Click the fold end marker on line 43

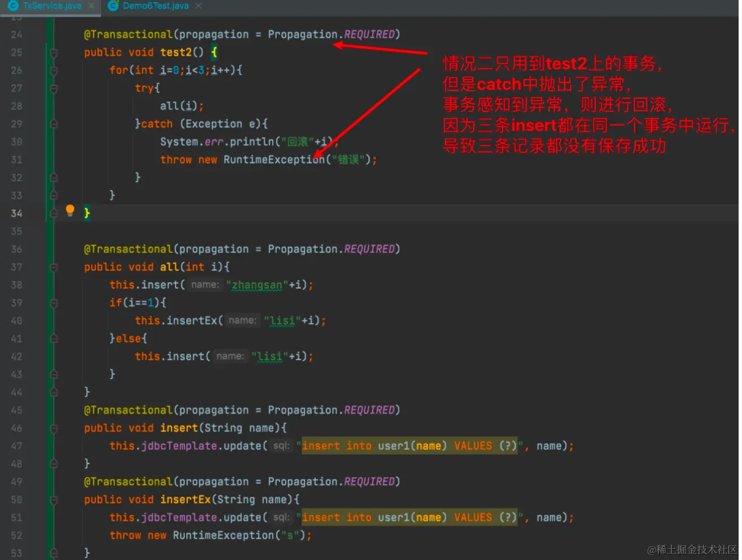tap(54, 374)
